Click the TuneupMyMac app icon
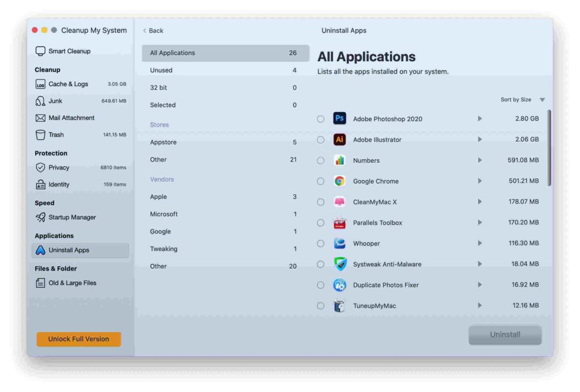 pyautogui.click(x=340, y=305)
